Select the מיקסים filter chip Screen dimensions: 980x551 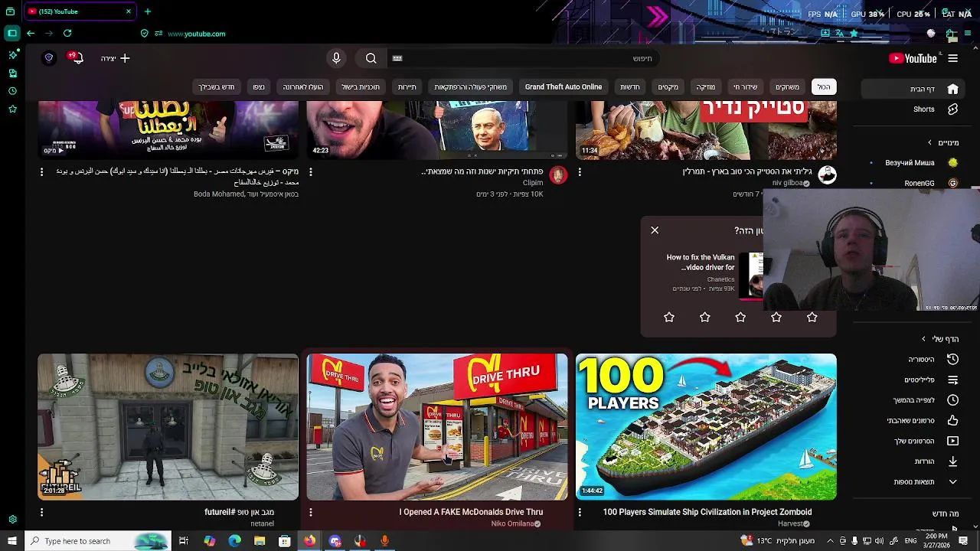[668, 87]
